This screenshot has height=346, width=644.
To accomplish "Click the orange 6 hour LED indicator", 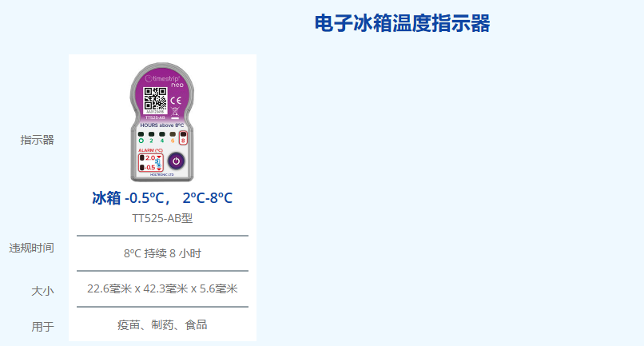I will click(173, 137).
